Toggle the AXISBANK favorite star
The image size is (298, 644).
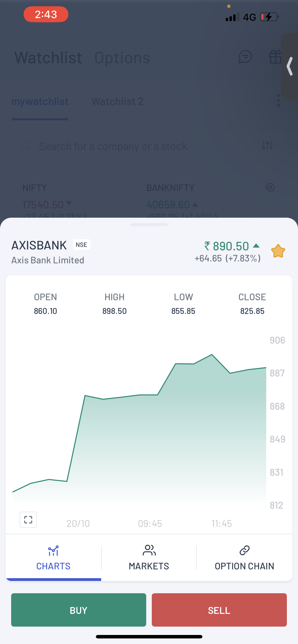278,251
